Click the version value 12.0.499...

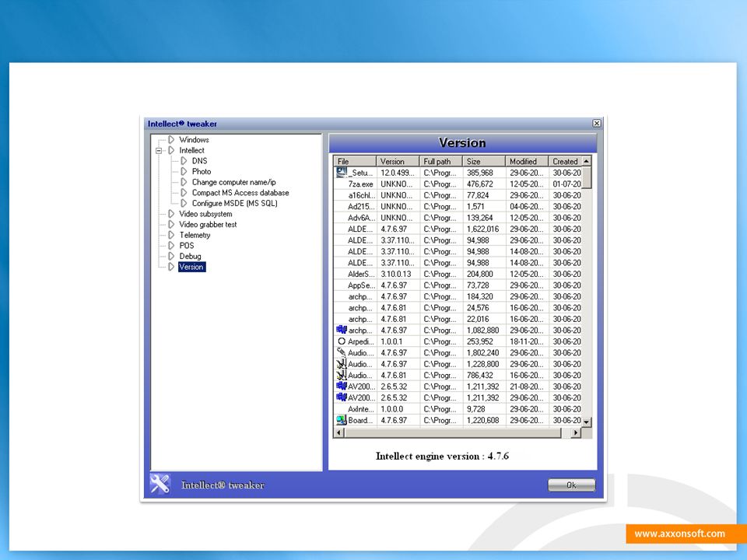click(x=398, y=173)
